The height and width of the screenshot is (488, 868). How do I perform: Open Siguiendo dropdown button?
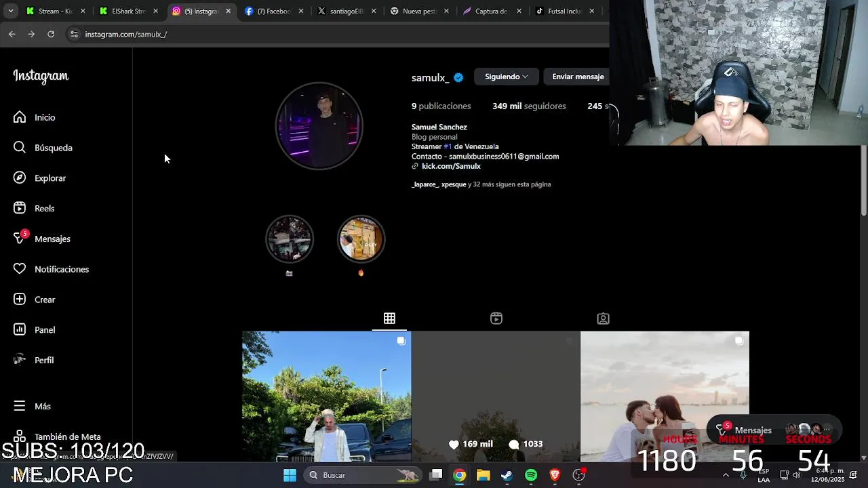506,77
